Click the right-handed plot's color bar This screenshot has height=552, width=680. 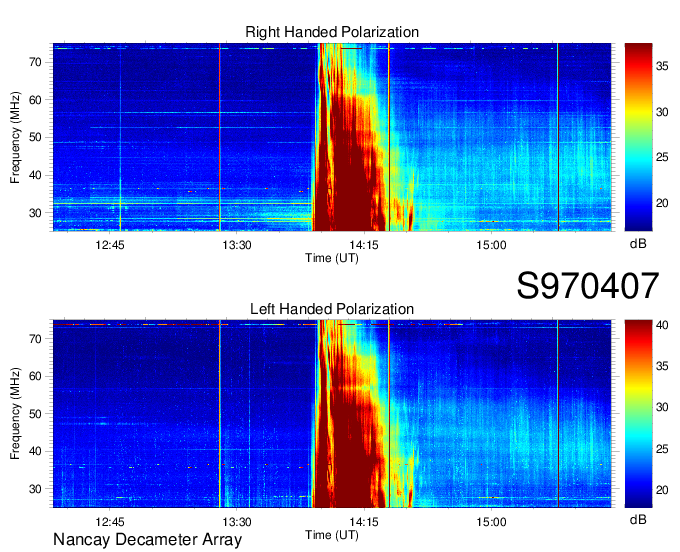[638, 137]
